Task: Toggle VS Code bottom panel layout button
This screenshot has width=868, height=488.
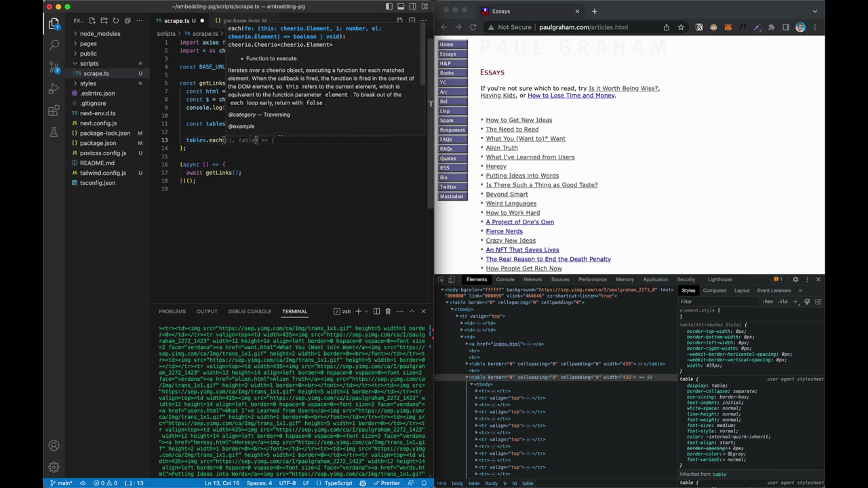Action: [x=401, y=6]
